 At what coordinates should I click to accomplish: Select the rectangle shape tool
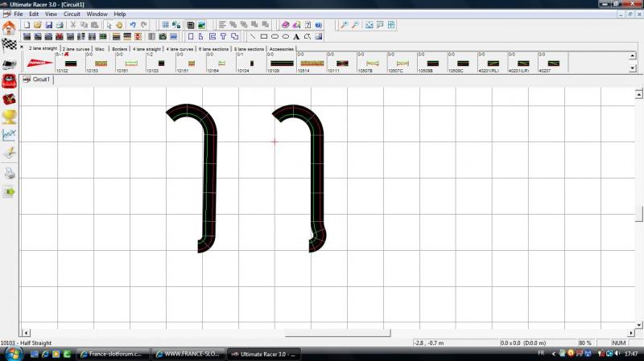263,36
